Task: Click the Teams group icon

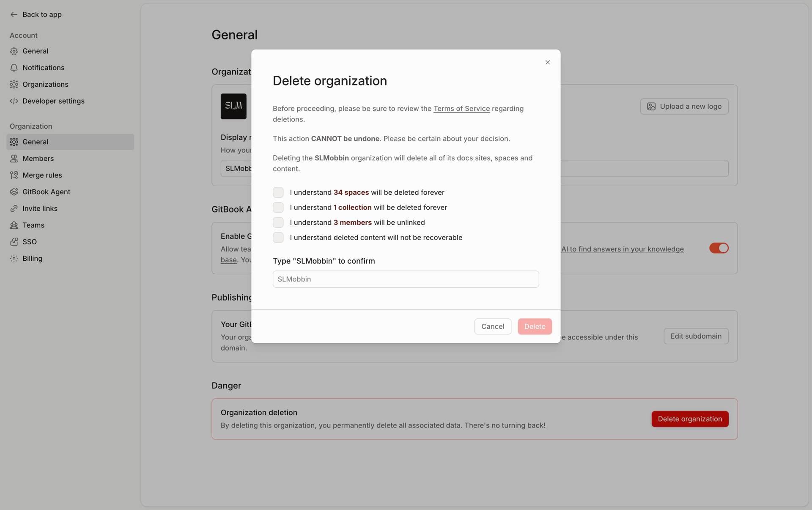Action: coord(14,225)
